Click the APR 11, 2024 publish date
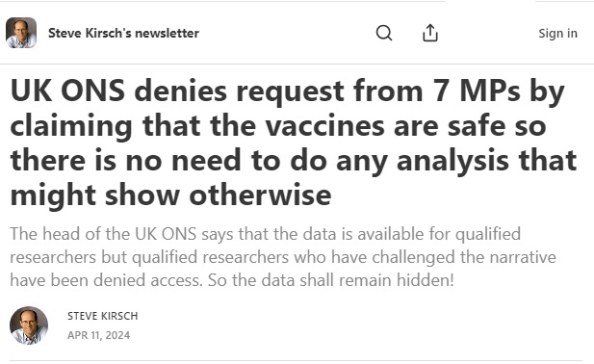594x364 pixels. click(x=98, y=335)
